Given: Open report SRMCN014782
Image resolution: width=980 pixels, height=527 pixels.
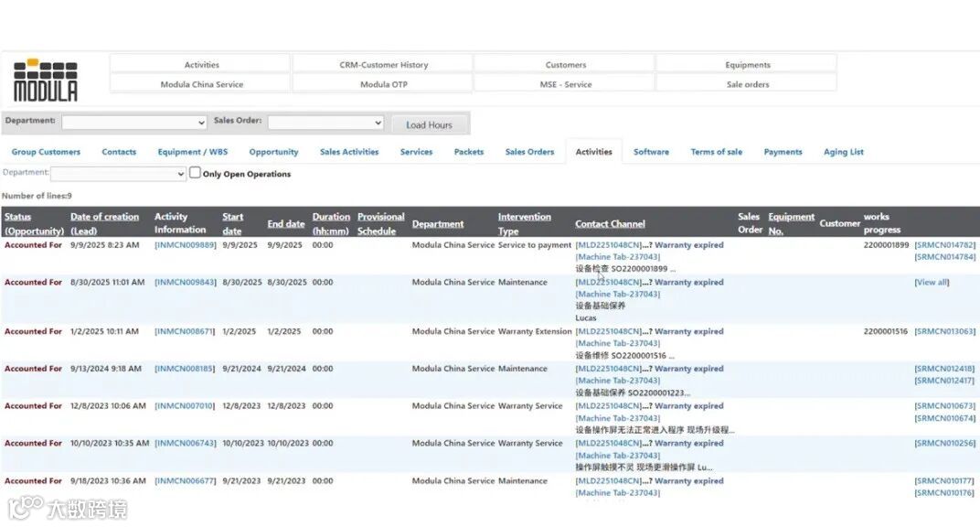Looking at the screenshot, I should (944, 245).
